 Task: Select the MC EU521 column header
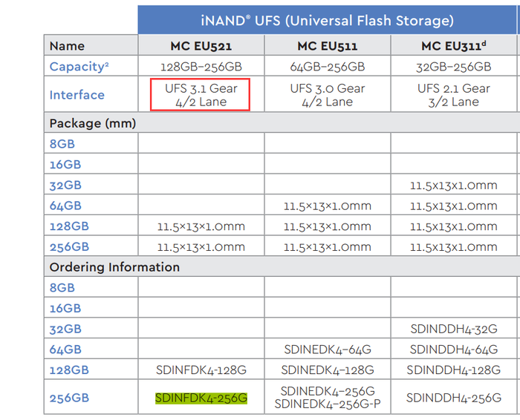(x=201, y=46)
